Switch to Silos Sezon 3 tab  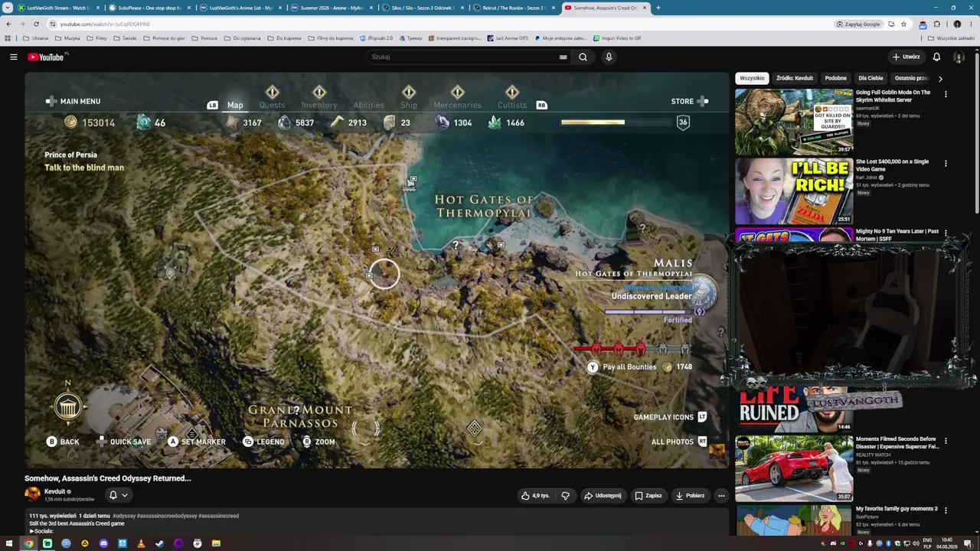pyautogui.click(x=423, y=8)
